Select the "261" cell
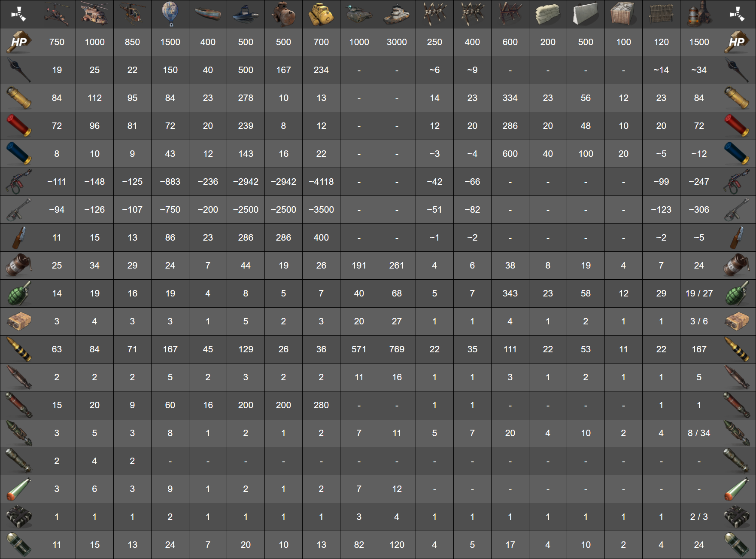 click(x=397, y=266)
